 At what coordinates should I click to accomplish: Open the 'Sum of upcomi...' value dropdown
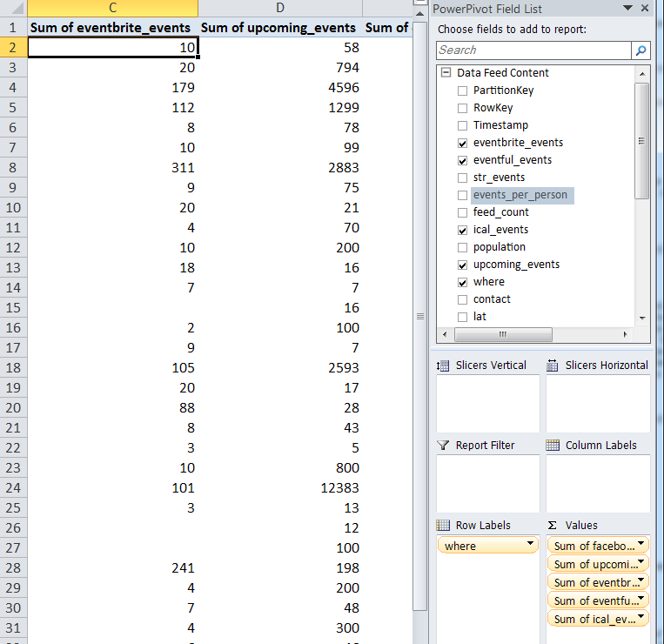point(641,562)
